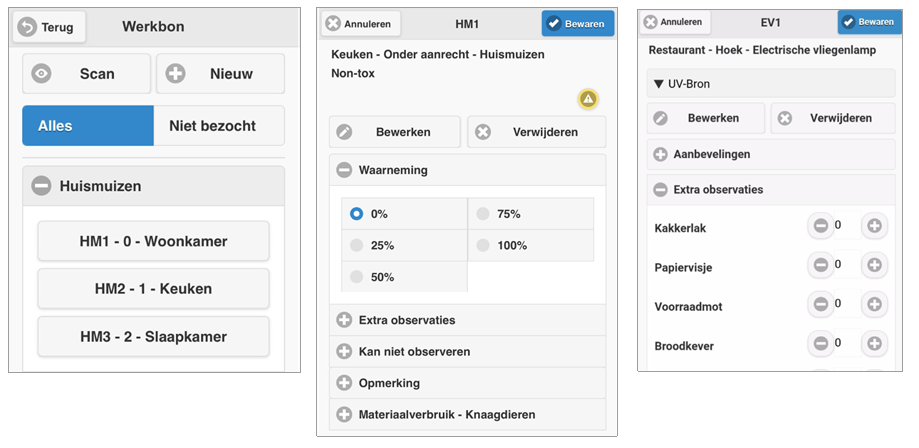The image size is (919, 448).
Task: Expand Aanbevelingen section in EV1
Action: pos(660,155)
